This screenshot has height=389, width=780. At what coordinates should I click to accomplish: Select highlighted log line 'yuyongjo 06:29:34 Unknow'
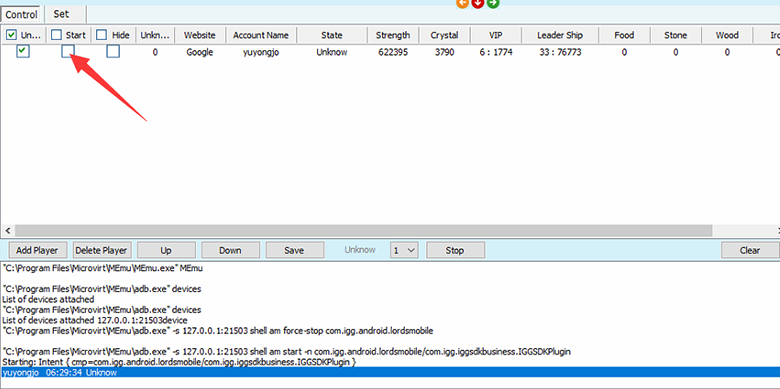tap(390, 373)
